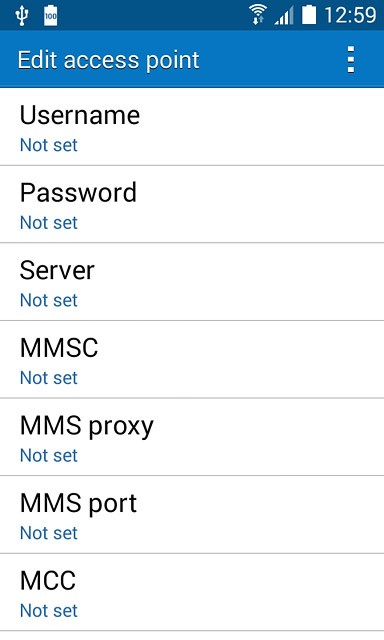Image resolution: width=384 pixels, height=640 pixels.
Task: Tap the 12:59 clock in status bar
Action: coord(350,15)
